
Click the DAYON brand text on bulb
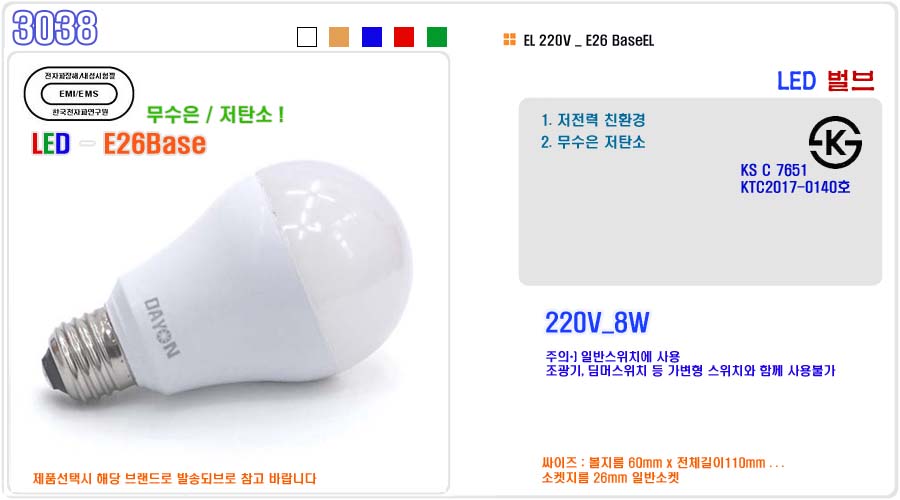tap(161, 327)
